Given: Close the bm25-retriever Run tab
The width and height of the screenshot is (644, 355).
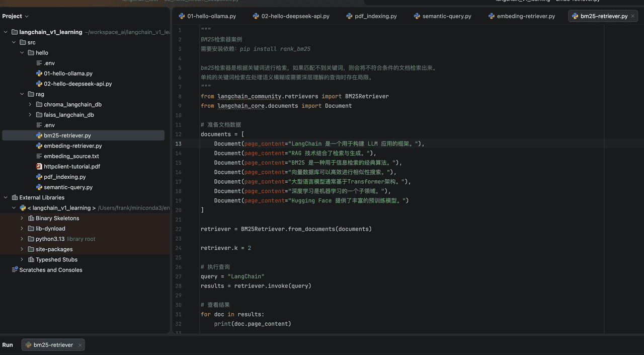Looking at the screenshot, I should click(80, 345).
